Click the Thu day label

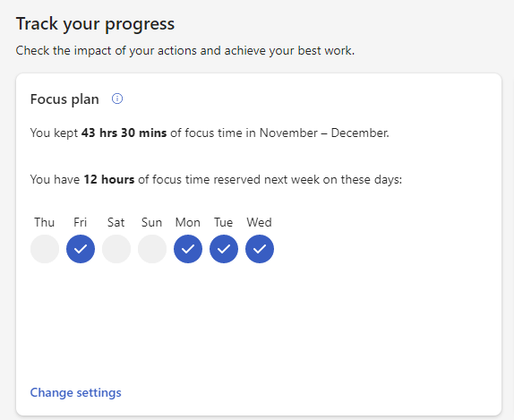(x=44, y=222)
